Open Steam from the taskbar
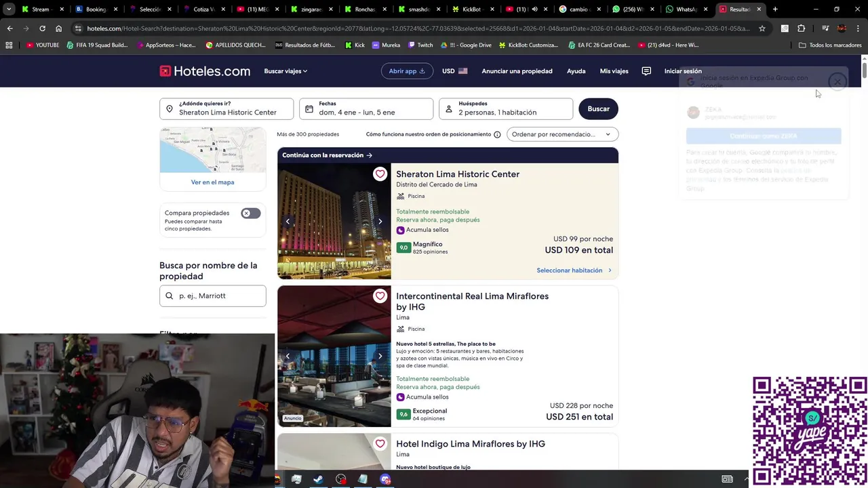Viewport: 868px width, 488px height. click(318, 479)
